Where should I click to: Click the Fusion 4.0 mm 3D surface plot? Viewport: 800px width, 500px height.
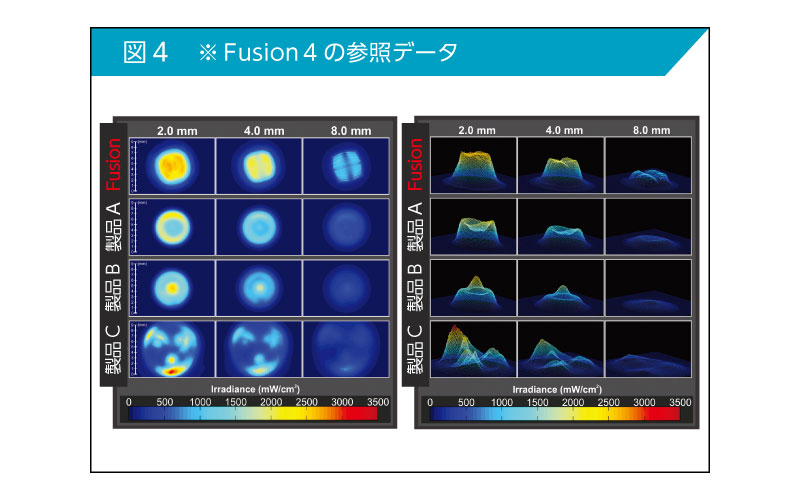pos(561,165)
